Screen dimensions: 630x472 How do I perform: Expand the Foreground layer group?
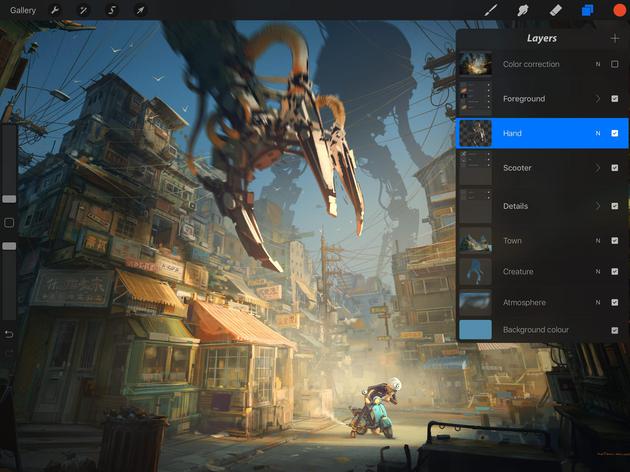[x=598, y=99]
